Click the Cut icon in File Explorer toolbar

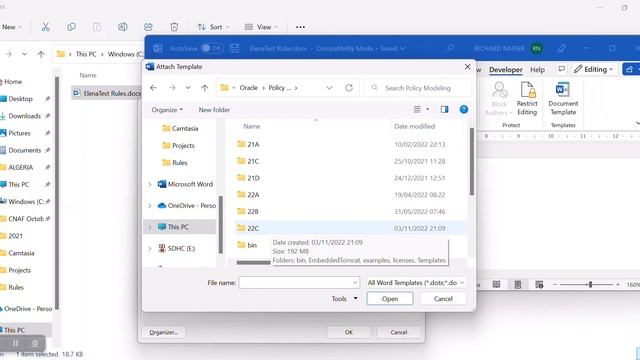(x=45, y=27)
